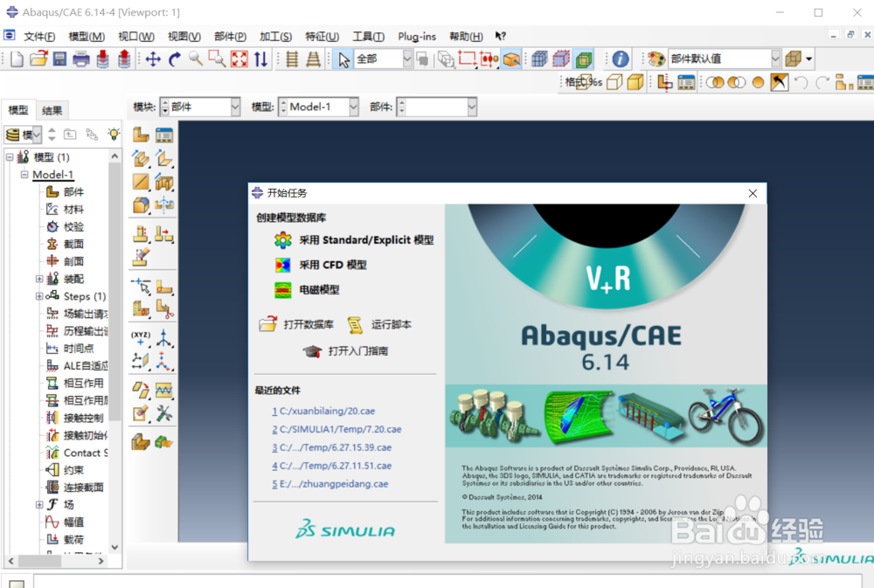Click the Cycle Views arrows icon
The image size is (874, 588).
(x=260, y=59)
